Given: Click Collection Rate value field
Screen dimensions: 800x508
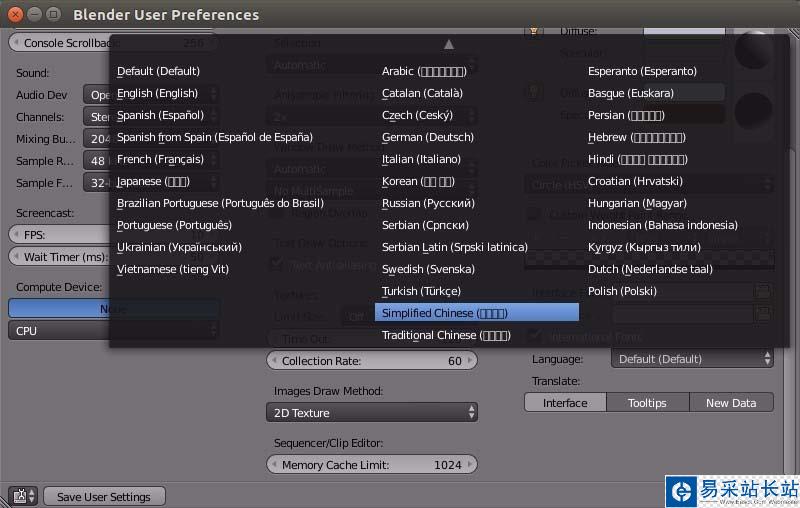Looking at the screenshot, I should pyautogui.click(x=372, y=361).
